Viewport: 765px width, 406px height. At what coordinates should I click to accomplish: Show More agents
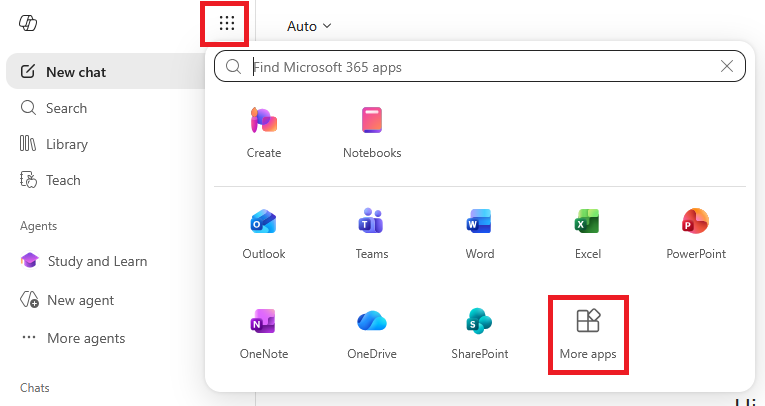(x=73, y=338)
